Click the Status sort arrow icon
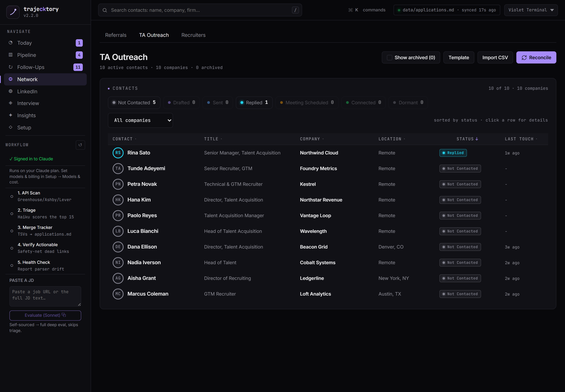This screenshot has width=565, height=392. (477, 139)
